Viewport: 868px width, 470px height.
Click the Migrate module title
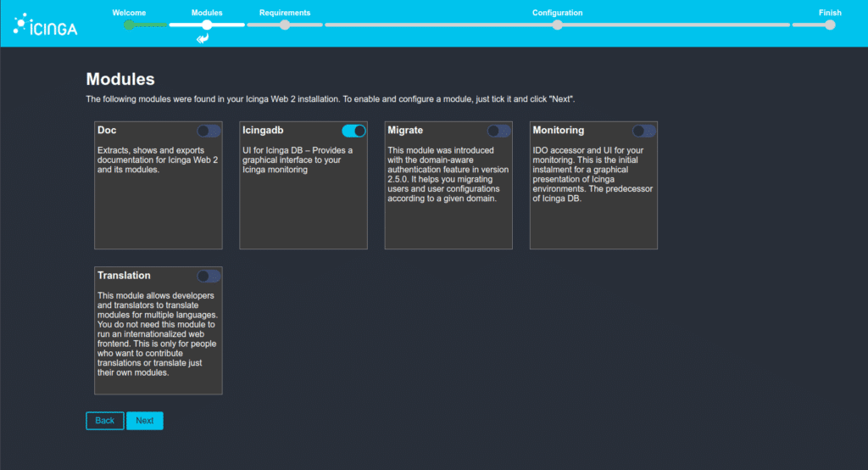tap(405, 131)
